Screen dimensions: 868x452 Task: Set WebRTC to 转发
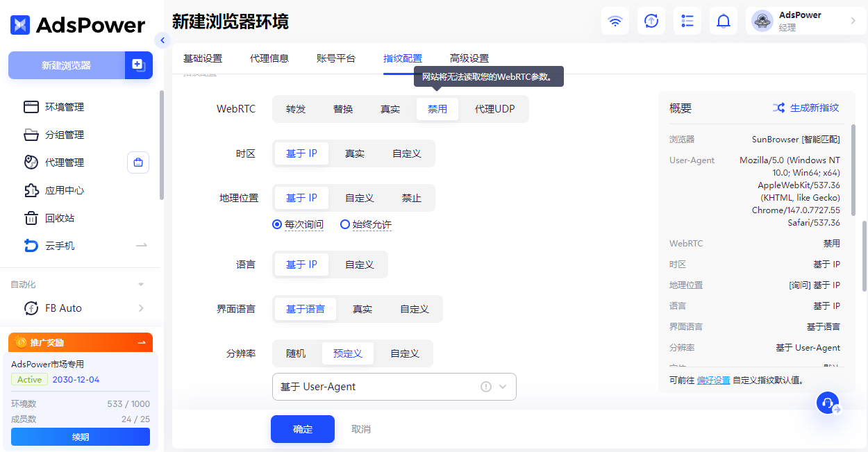(x=296, y=109)
